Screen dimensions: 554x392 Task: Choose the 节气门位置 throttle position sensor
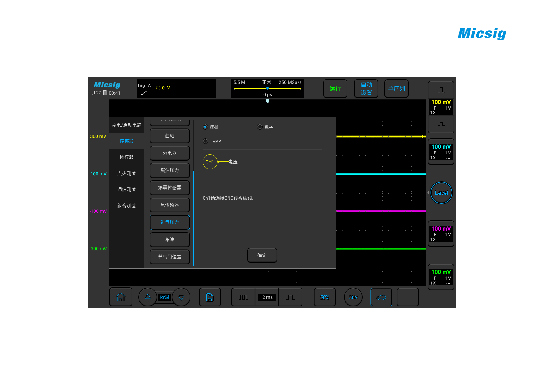coord(170,257)
